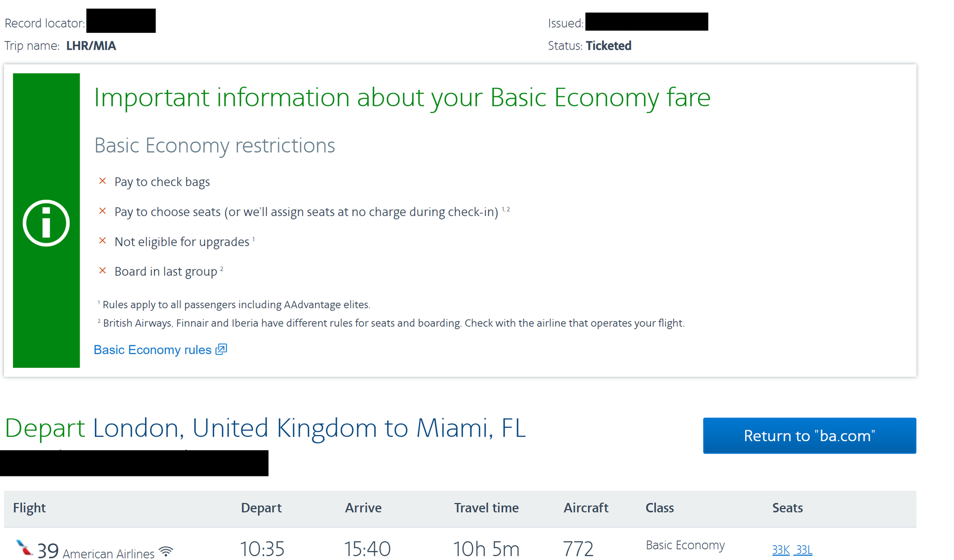Click the American Airlines logo by flight 39
Image resolution: width=954 pixels, height=560 pixels.
click(x=24, y=548)
